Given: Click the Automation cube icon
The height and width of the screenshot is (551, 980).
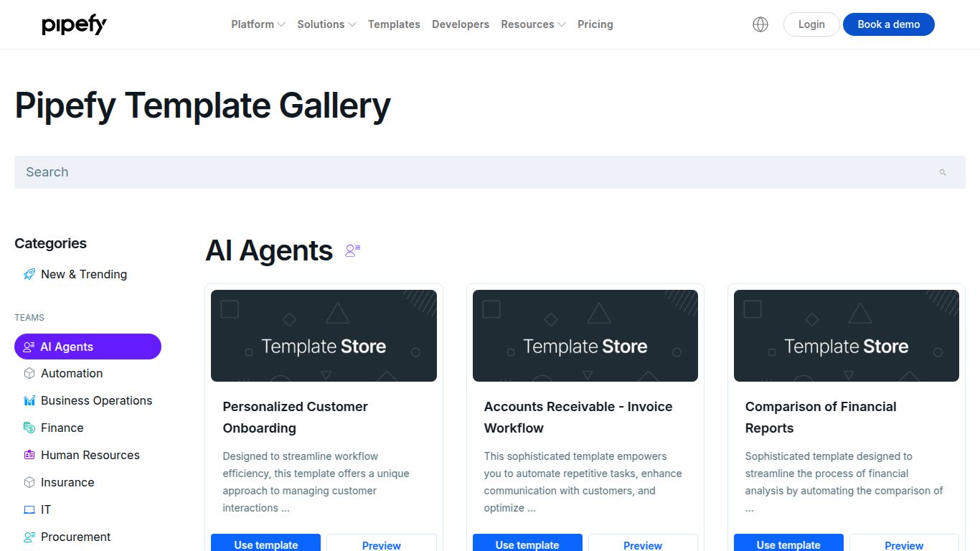Looking at the screenshot, I should pos(29,373).
